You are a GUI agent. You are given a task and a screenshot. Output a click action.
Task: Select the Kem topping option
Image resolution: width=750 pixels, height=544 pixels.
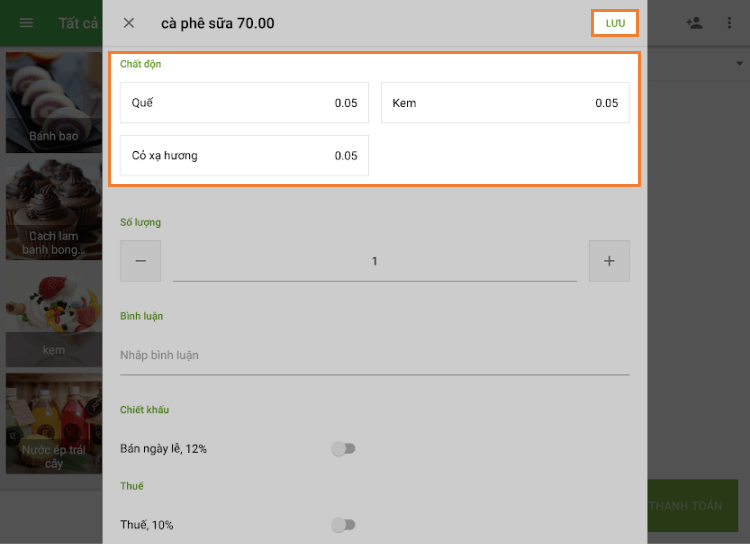click(505, 103)
